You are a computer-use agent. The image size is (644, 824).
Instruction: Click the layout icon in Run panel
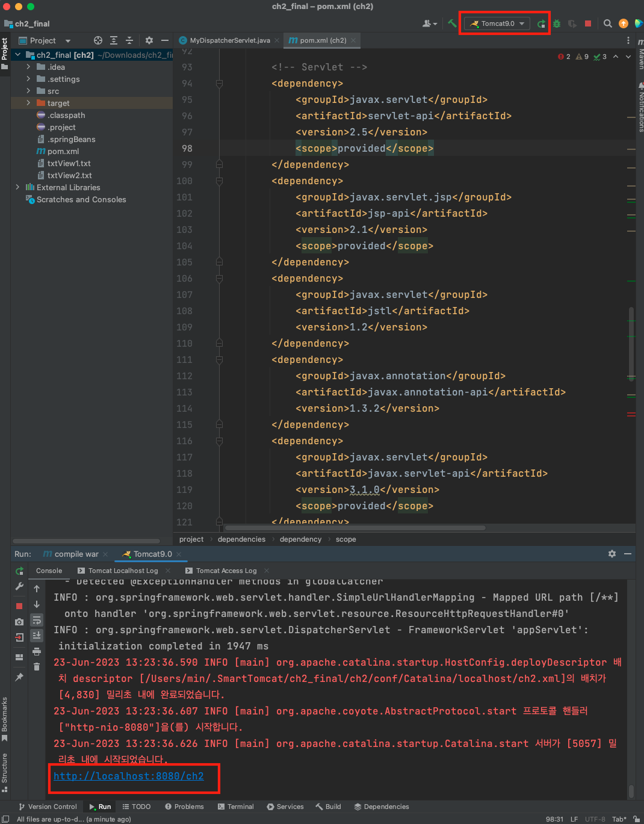pos(19,657)
